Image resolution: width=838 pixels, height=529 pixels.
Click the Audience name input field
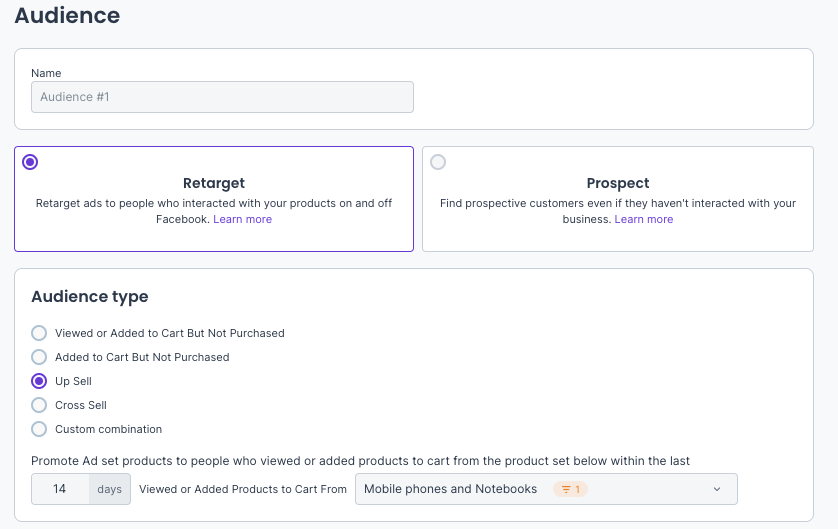coord(222,97)
